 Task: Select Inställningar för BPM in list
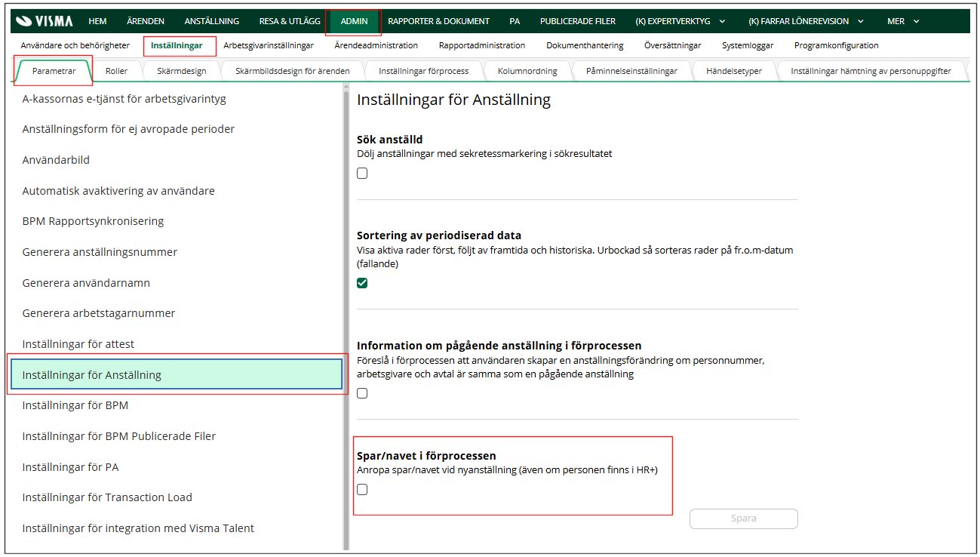(75, 405)
